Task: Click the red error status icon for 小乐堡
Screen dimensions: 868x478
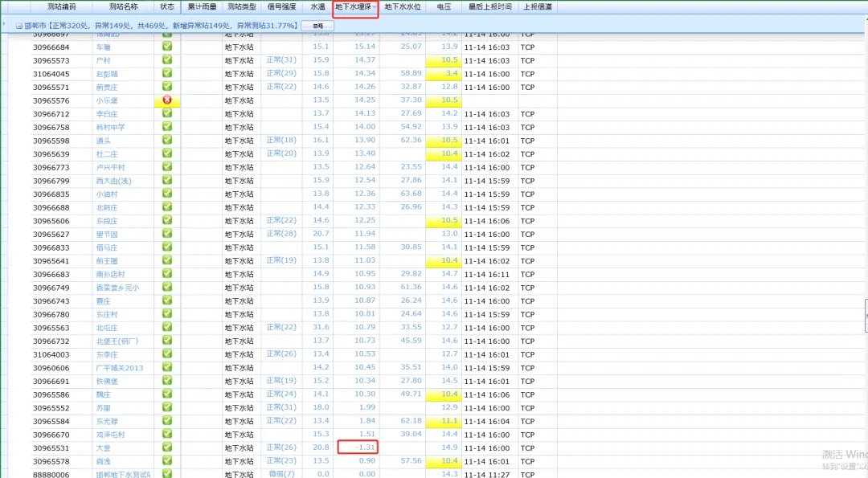Action: 167,100
